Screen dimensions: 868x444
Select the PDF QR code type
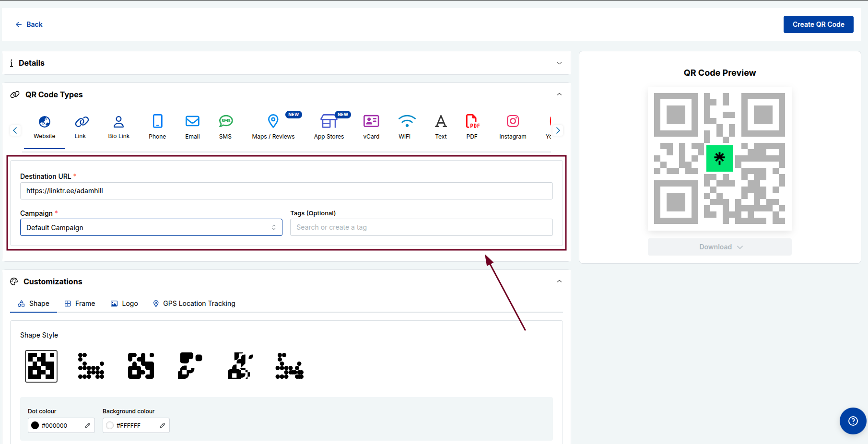[x=472, y=127]
